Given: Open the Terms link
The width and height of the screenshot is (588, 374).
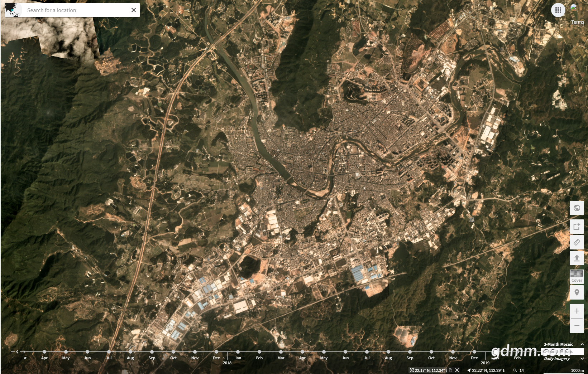Looking at the screenshot, I should 577,22.
